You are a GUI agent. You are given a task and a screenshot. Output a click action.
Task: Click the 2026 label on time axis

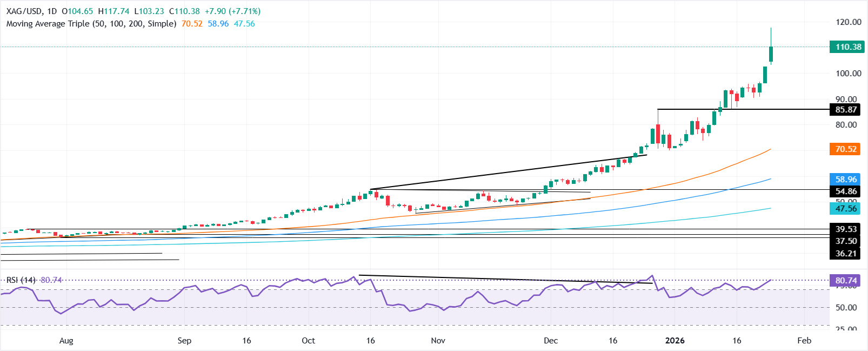tap(675, 341)
